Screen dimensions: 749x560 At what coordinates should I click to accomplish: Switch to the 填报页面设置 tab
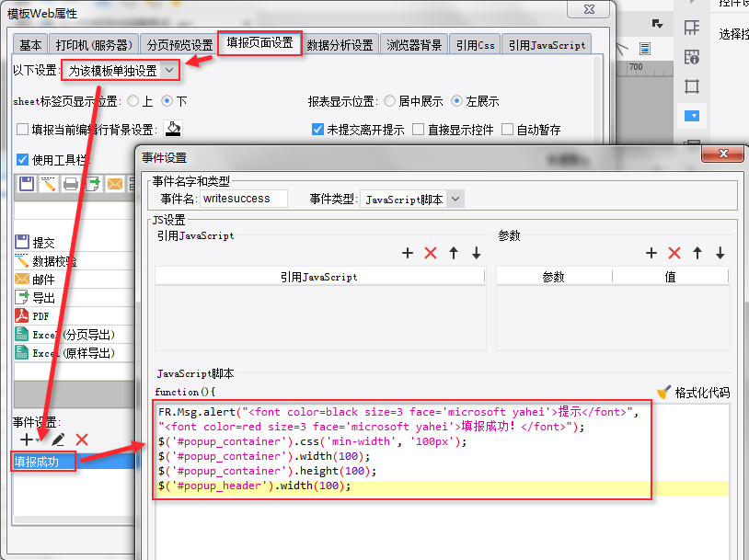(259, 43)
